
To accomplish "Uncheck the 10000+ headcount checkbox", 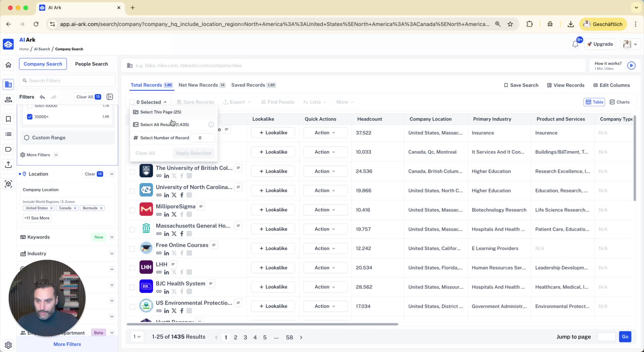I will tap(30, 117).
